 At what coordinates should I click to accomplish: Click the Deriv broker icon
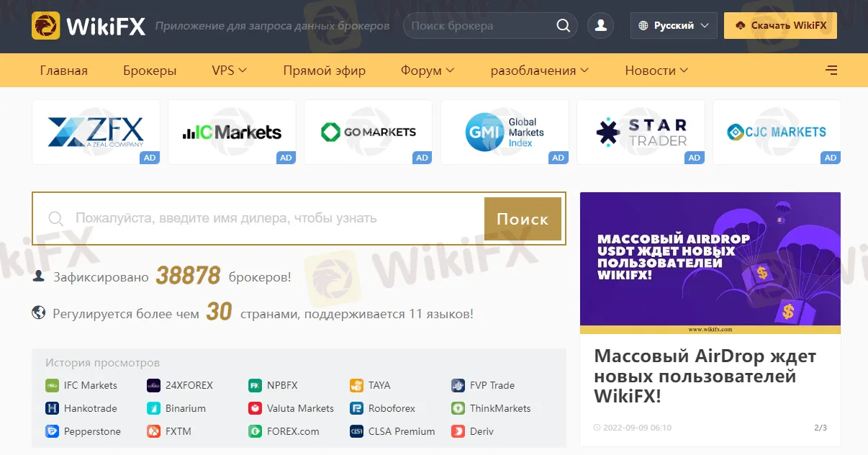(x=458, y=431)
